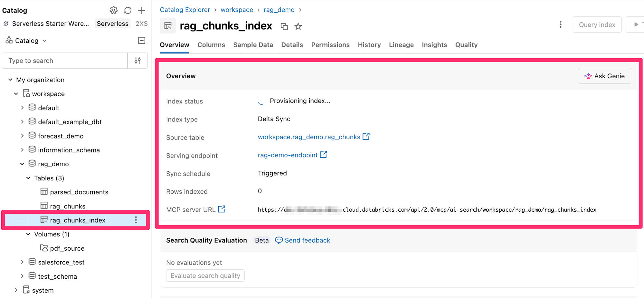Expand the default_example_dbt schema

pyautogui.click(x=22, y=122)
